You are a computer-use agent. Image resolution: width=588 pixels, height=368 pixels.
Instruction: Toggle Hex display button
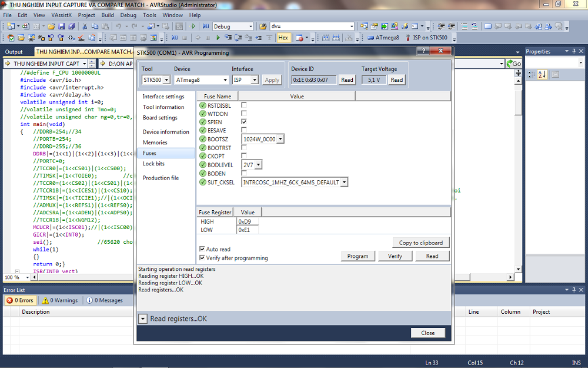[x=283, y=38]
